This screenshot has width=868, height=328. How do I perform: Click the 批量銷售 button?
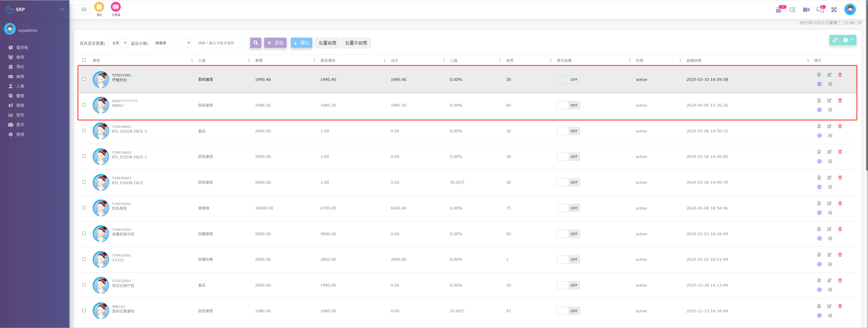coord(327,43)
